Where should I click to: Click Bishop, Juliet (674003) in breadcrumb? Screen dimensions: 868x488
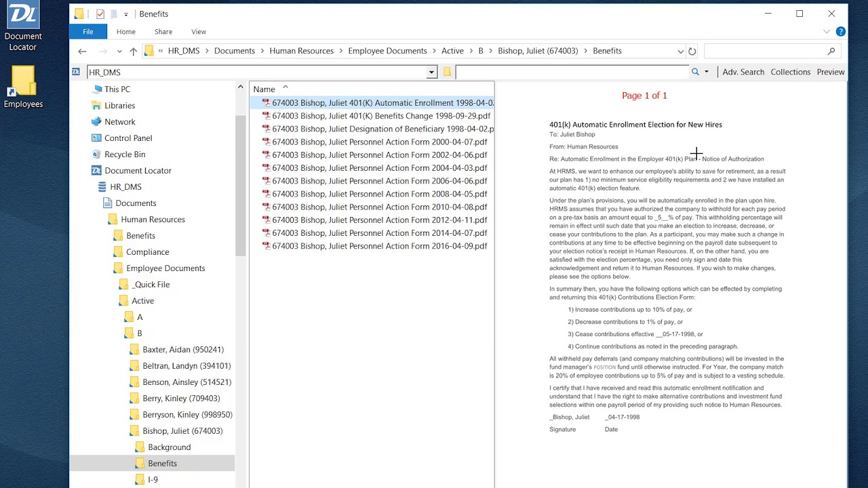[x=538, y=51]
